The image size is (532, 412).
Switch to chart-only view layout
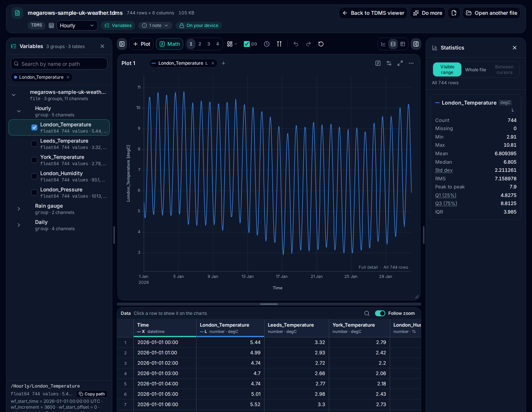point(383,44)
